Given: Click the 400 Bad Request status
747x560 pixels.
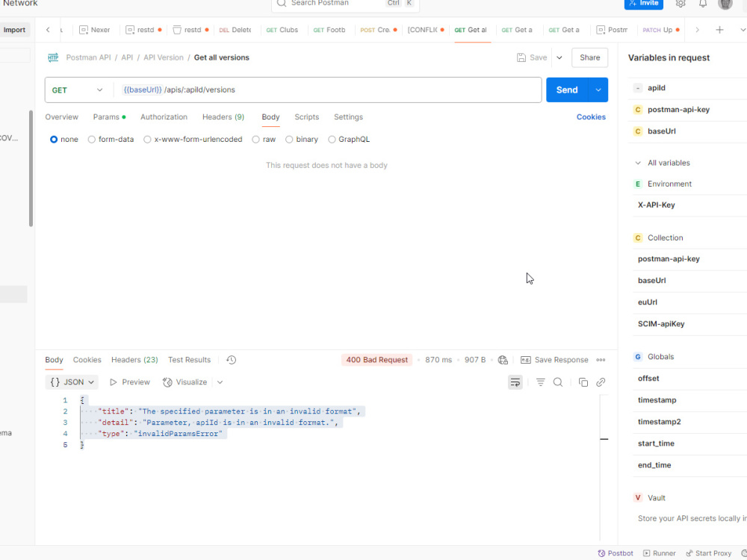Looking at the screenshot, I should click(x=376, y=360).
